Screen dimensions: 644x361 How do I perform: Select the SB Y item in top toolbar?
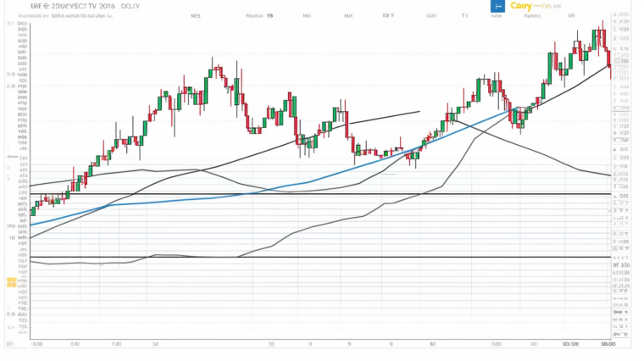coord(387,15)
